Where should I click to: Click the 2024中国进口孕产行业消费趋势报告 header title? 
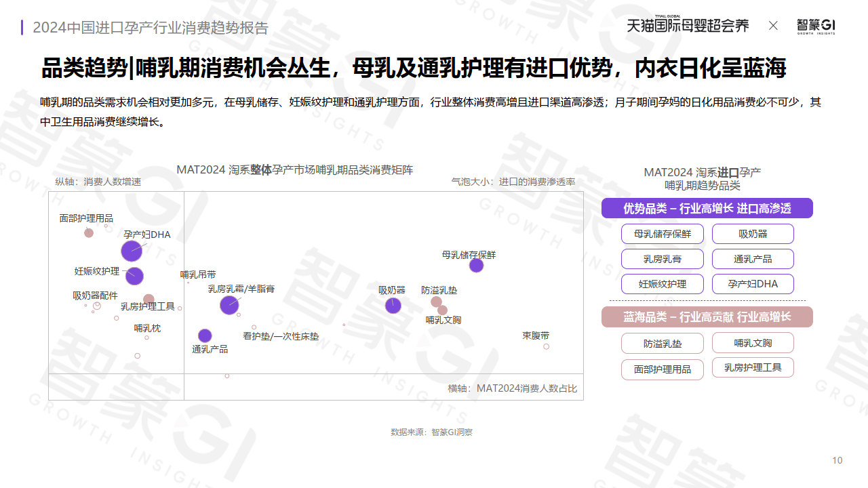coord(151,28)
